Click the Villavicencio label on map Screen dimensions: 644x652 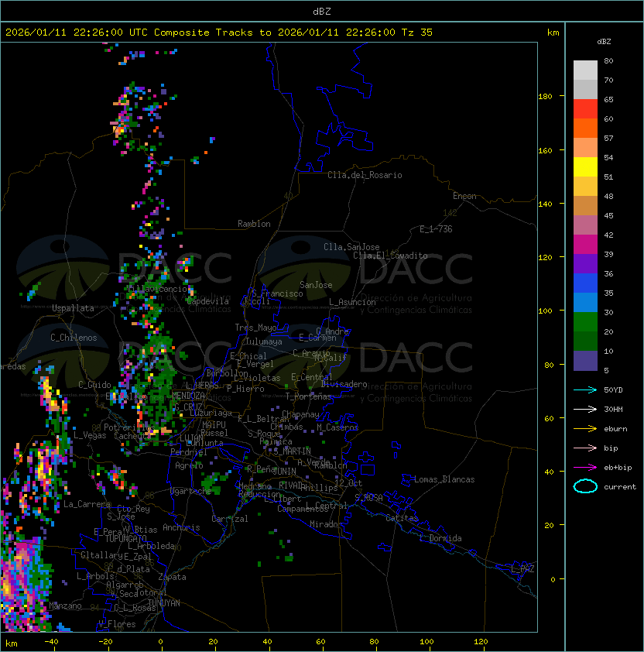156,289
